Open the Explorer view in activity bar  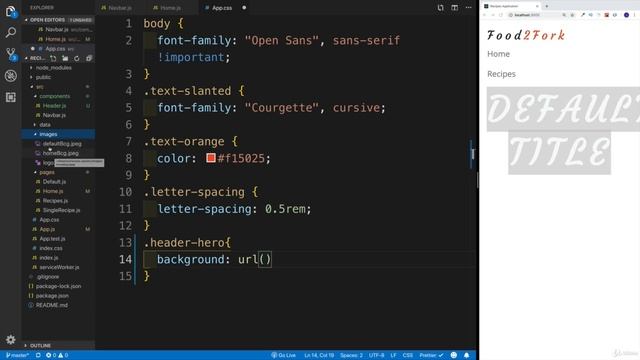point(11,11)
